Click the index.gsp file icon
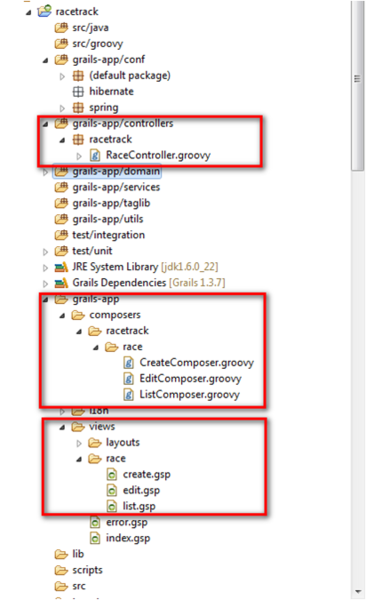The image size is (366, 600). (95, 538)
